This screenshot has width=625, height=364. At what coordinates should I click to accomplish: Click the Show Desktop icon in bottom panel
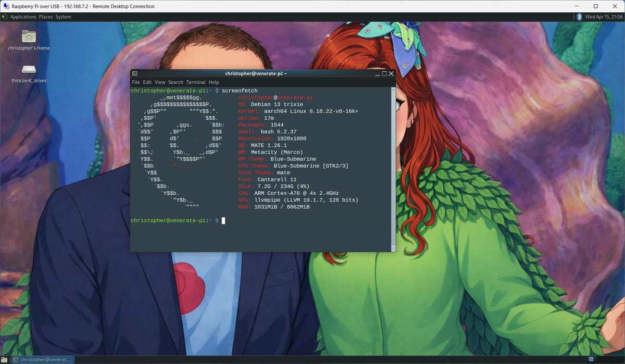[x=4, y=359]
